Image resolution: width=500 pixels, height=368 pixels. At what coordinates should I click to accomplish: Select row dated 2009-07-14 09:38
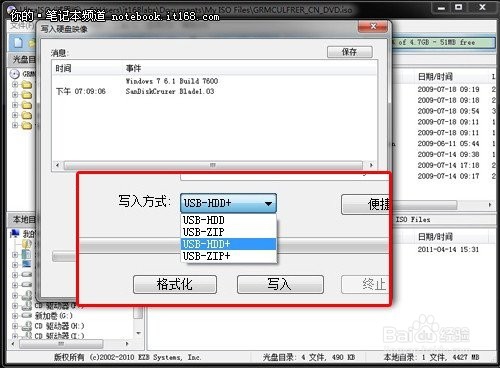click(448, 154)
